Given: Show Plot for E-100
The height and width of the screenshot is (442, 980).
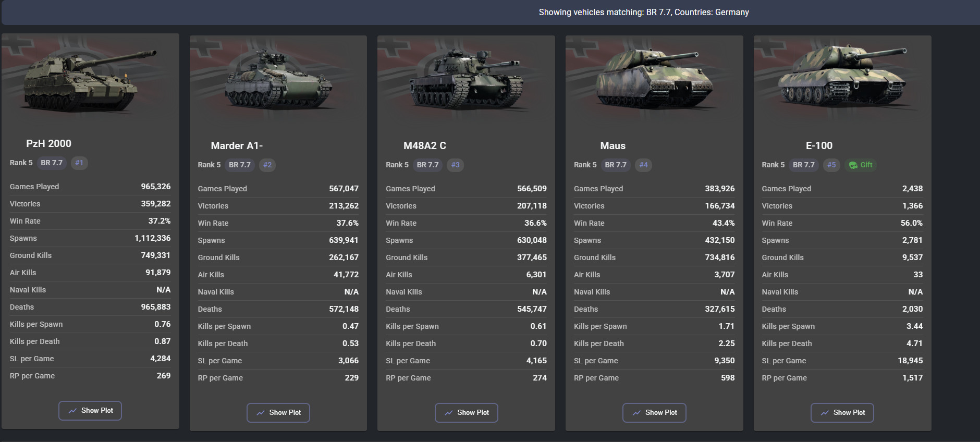Looking at the screenshot, I should click(x=842, y=413).
